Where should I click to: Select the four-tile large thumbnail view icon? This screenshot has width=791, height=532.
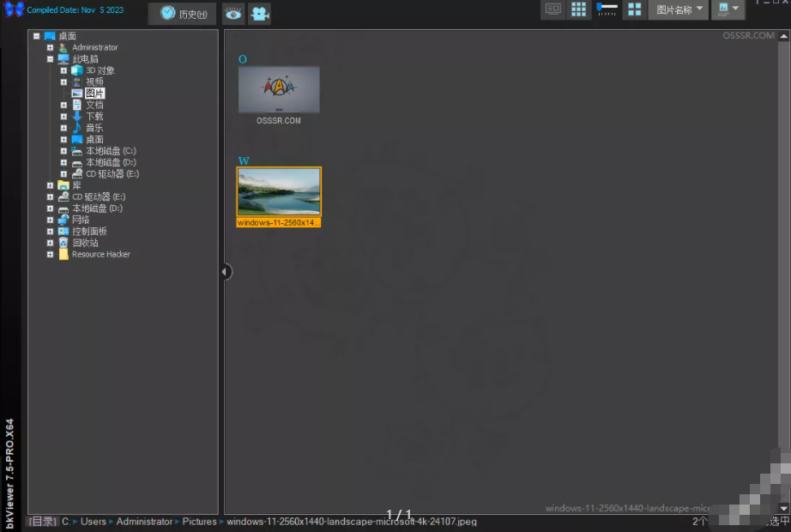pos(635,9)
